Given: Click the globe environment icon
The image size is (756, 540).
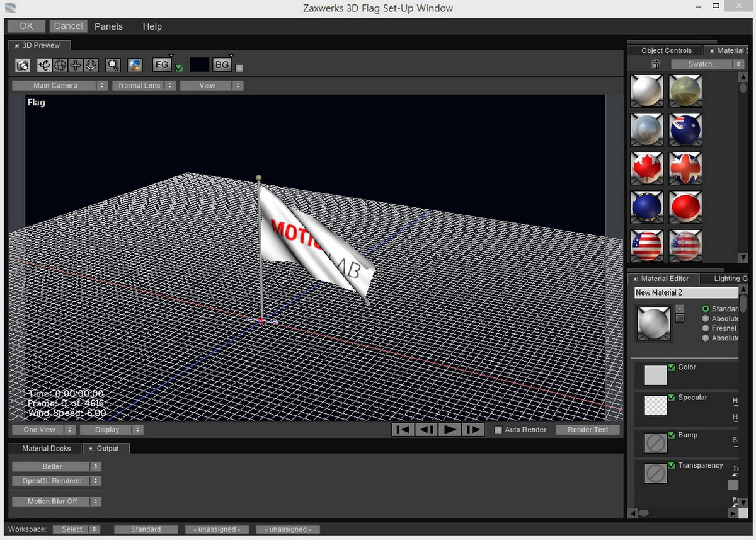Looking at the screenshot, I should click(x=135, y=65).
